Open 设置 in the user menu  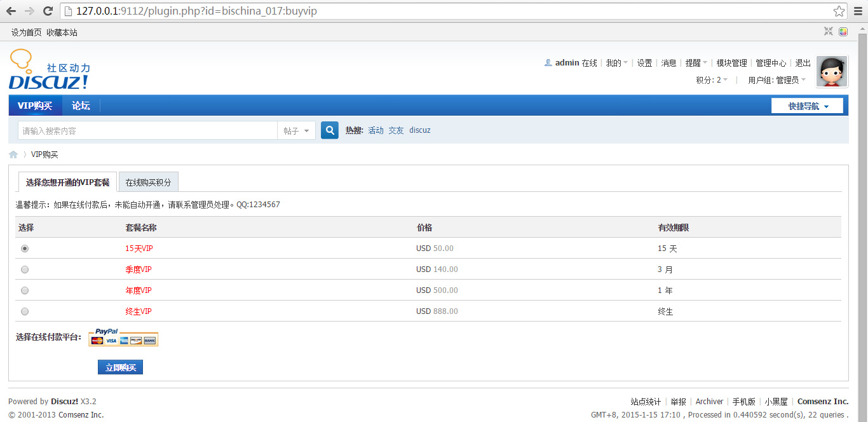[645, 63]
